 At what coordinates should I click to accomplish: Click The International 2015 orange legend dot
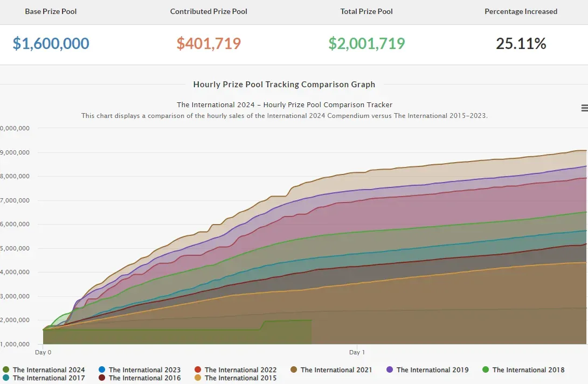click(x=198, y=378)
